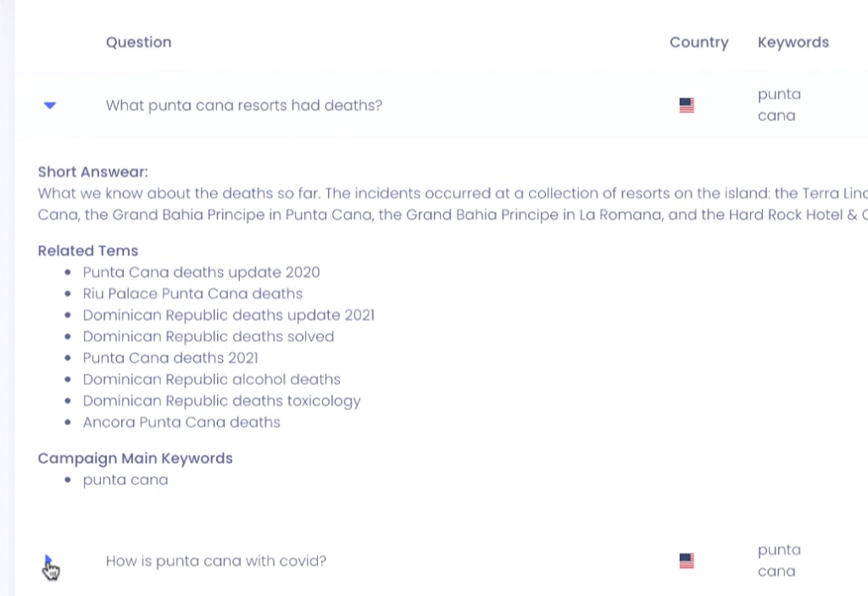Click "punta cana" under Campaign Main Keywords

[x=125, y=479]
